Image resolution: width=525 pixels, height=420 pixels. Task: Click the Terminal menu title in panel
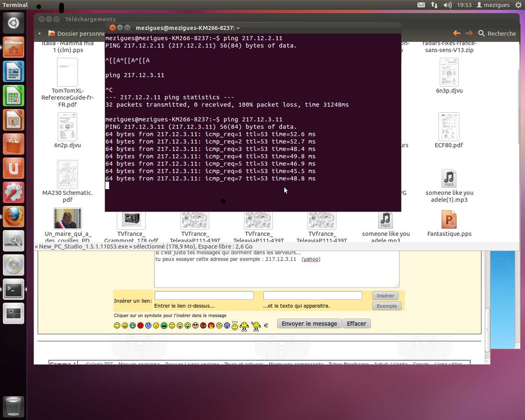click(15, 5)
